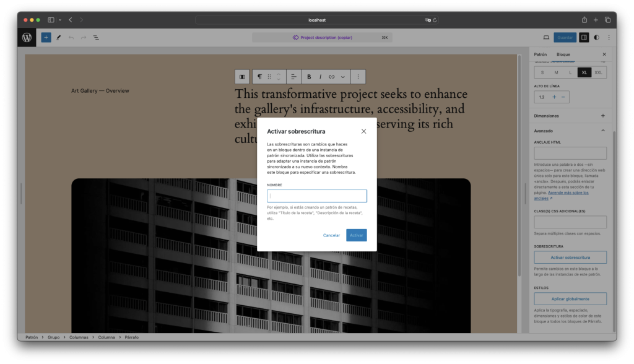The image size is (634, 364).
Task: Add a Dimensiones option
Action: [x=603, y=116]
